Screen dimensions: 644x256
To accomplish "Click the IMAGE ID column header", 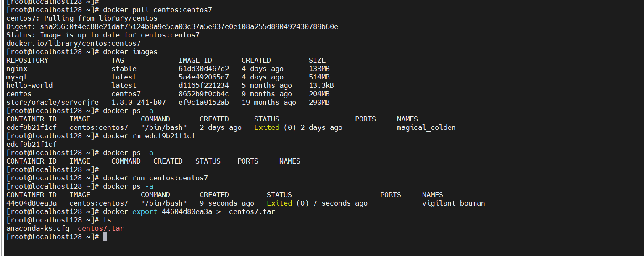I will [195, 60].
